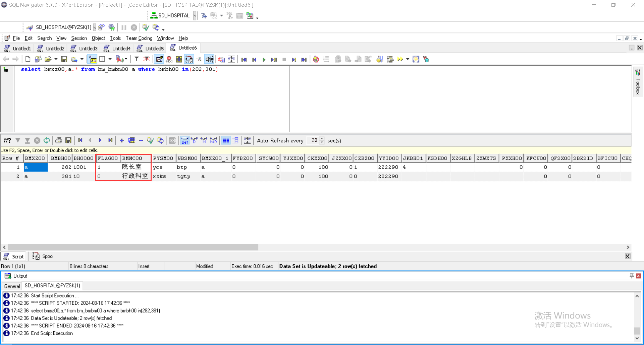Click the clear filter crossed-funnel icon
Screen dimensions: 644x345
click(x=147, y=59)
